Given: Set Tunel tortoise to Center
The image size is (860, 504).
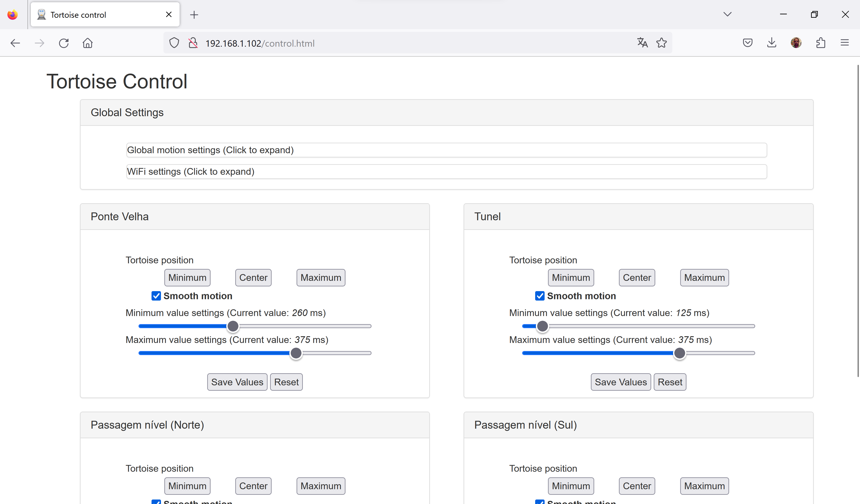Looking at the screenshot, I should pyautogui.click(x=637, y=278).
